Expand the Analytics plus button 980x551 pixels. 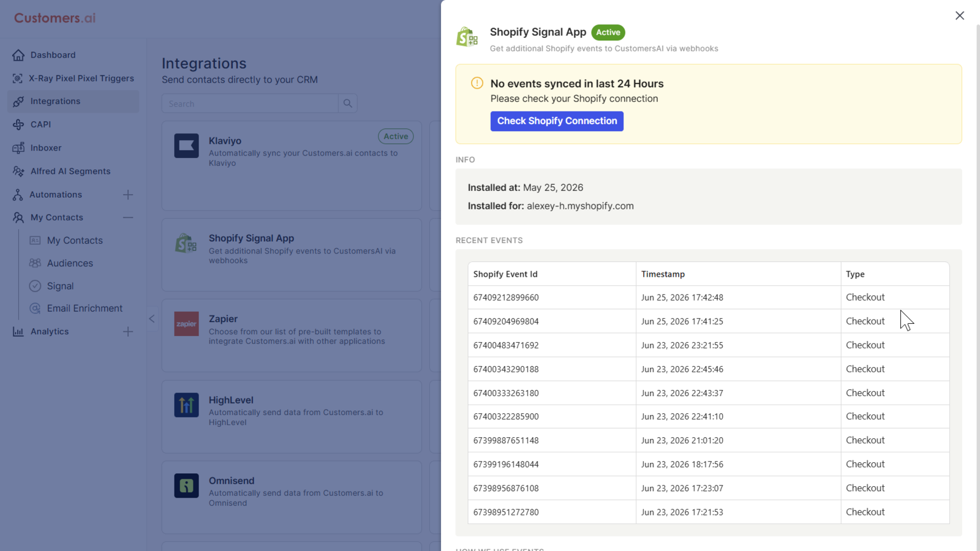[128, 332]
